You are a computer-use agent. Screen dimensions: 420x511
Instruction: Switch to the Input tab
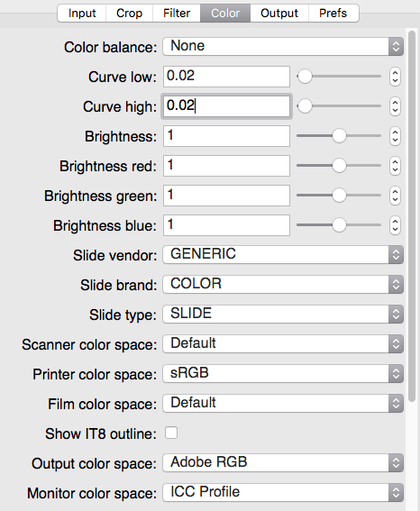click(x=82, y=13)
